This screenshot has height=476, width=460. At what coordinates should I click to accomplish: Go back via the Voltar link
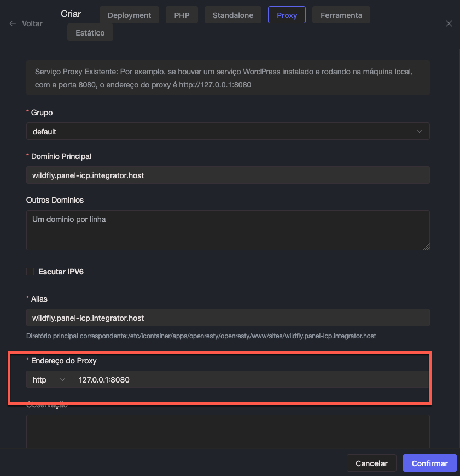coord(32,24)
